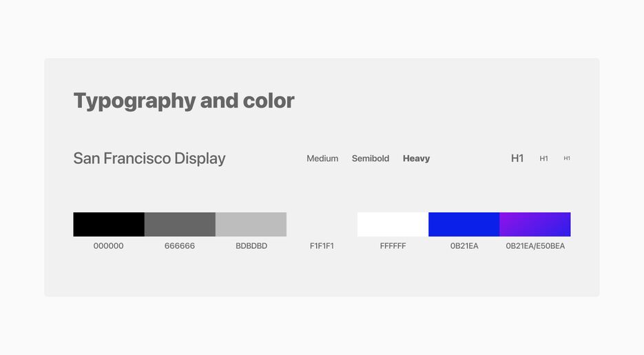Click the smallest H1 size sample

coord(567,158)
